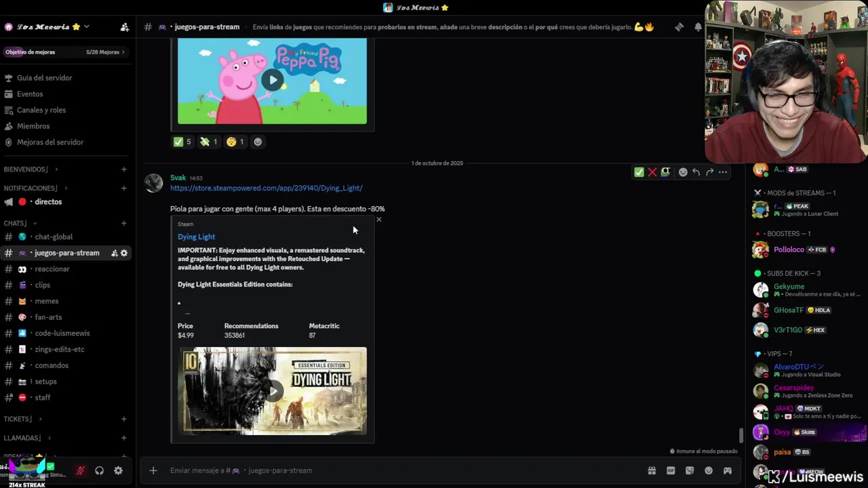Open the threads icon in channel header

pos(679,27)
